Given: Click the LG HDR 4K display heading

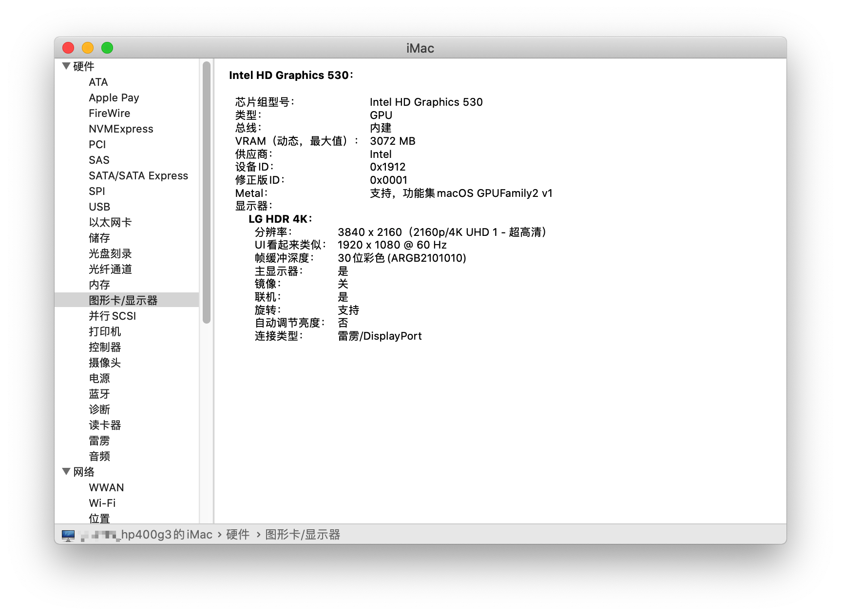Looking at the screenshot, I should (280, 219).
